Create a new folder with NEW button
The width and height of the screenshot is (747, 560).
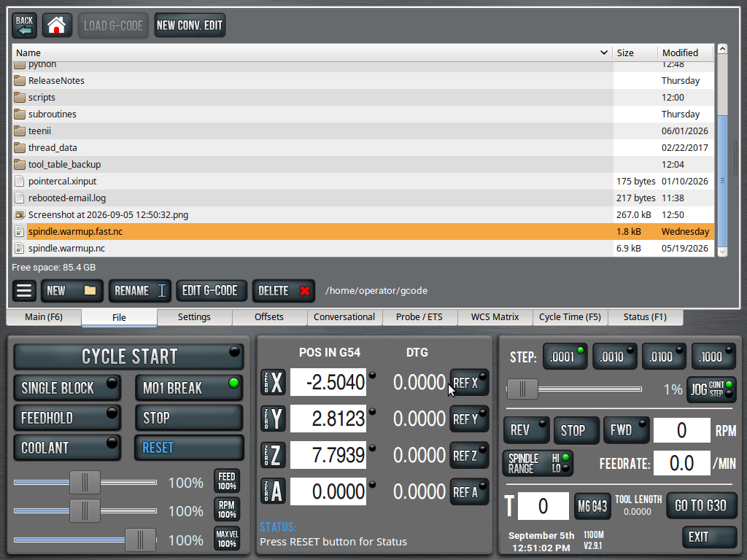point(72,290)
